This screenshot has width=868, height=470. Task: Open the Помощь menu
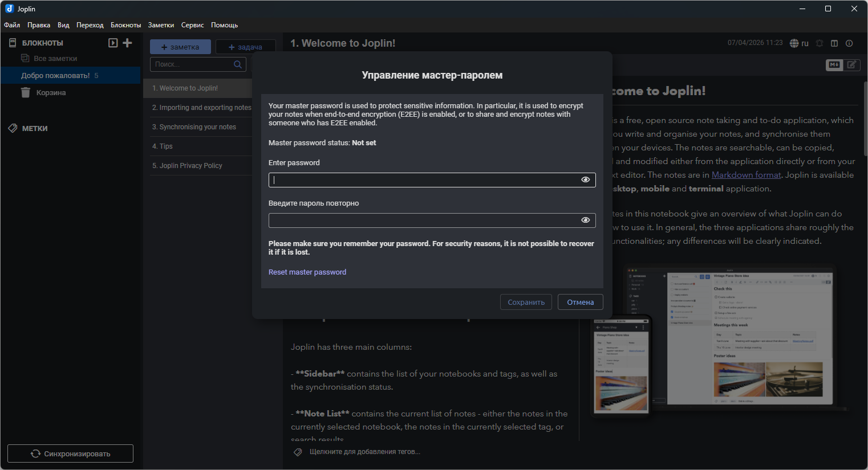[224, 25]
